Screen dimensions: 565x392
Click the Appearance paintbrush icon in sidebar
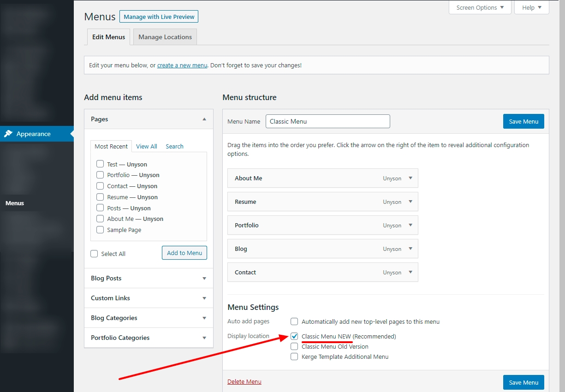(x=8, y=134)
